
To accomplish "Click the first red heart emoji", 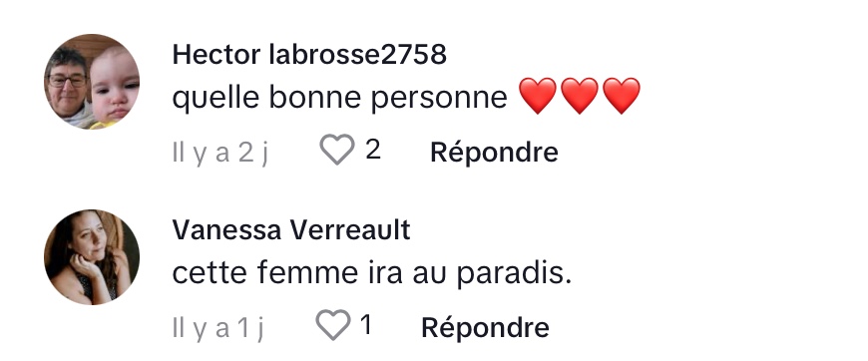I will (x=538, y=96).
